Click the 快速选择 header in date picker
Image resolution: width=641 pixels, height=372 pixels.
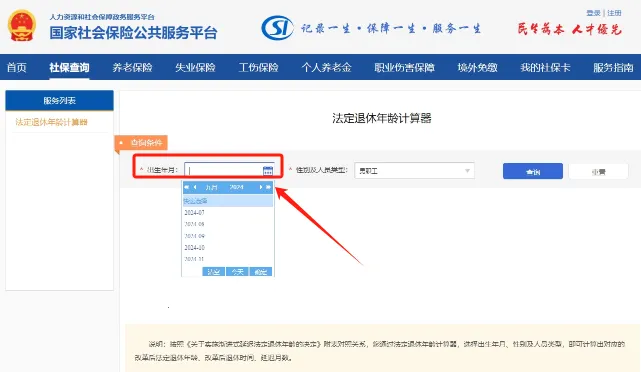[x=228, y=201]
